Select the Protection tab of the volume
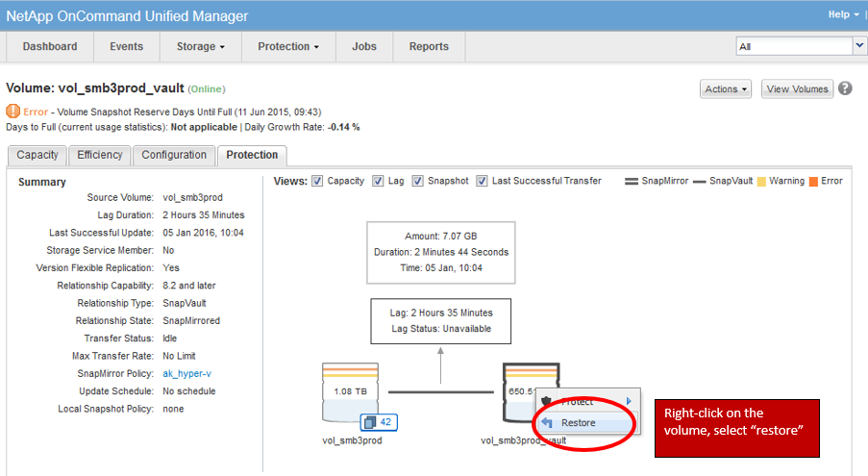This screenshot has height=476, width=868. tap(252, 155)
